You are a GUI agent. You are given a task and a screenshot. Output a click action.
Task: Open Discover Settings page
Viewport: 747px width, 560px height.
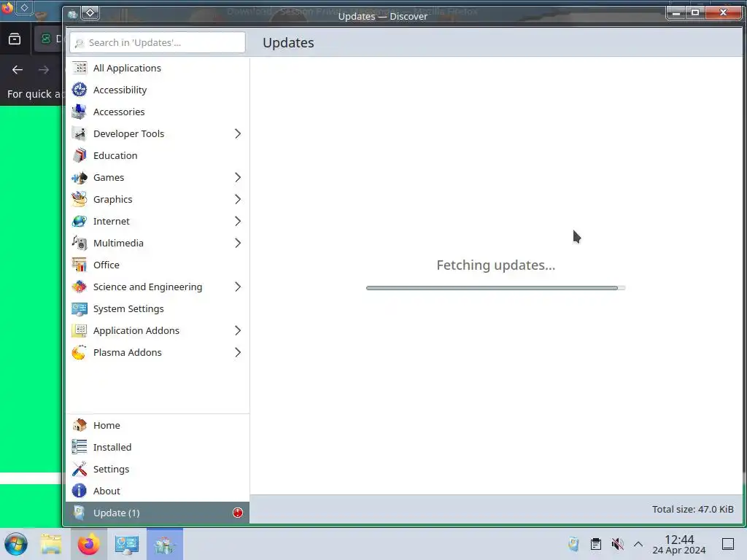click(158, 469)
